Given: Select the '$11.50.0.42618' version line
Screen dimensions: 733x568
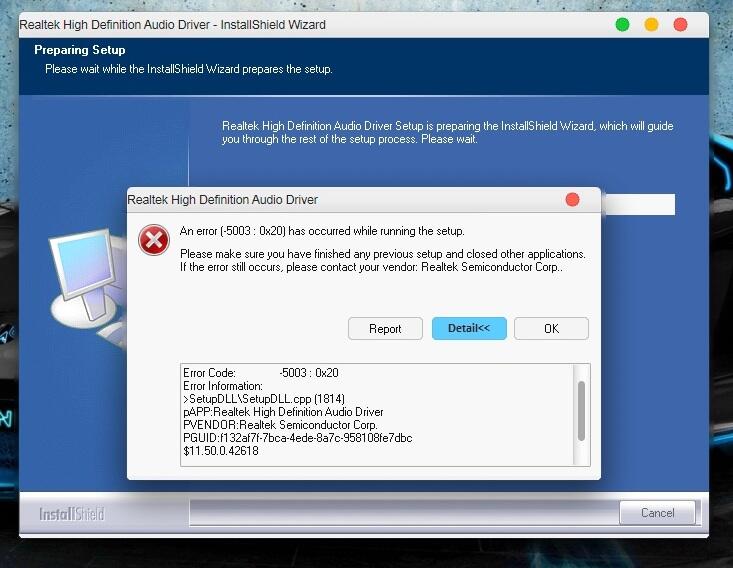Looking at the screenshot, I should 221,451.
